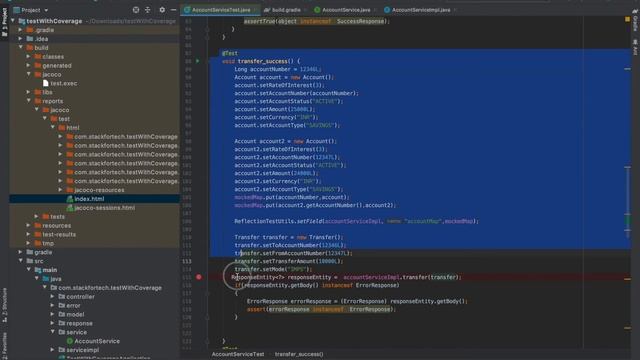Expand the .idea folder
640x360 pixels.
[x=21, y=39]
